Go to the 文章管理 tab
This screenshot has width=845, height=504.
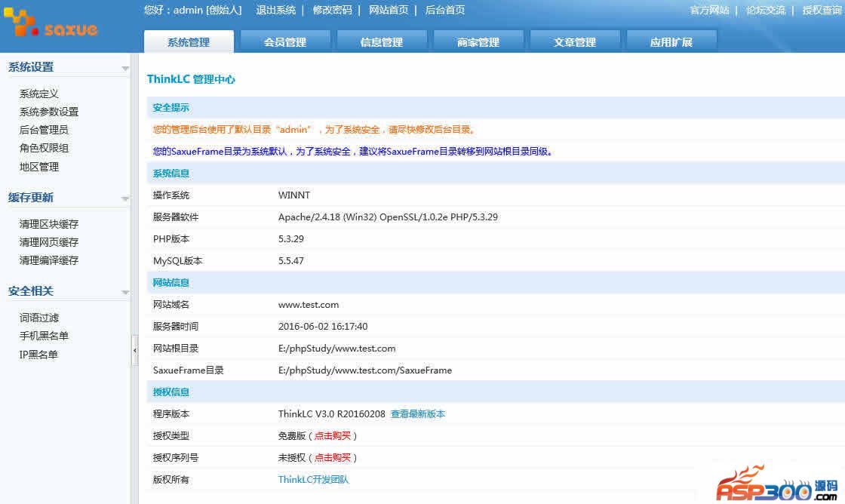click(575, 42)
